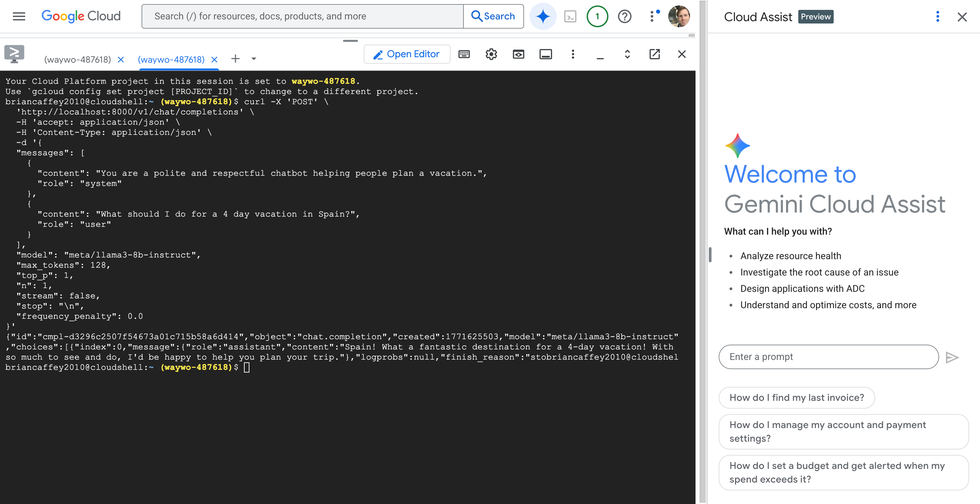Image resolution: width=980 pixels, height=504 pixels.
Task: Toggle the terminal session layout icon
Action: [545, 54]
